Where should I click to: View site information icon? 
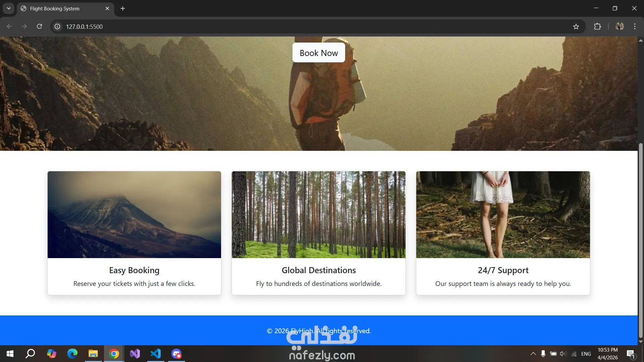click(58, 26)
